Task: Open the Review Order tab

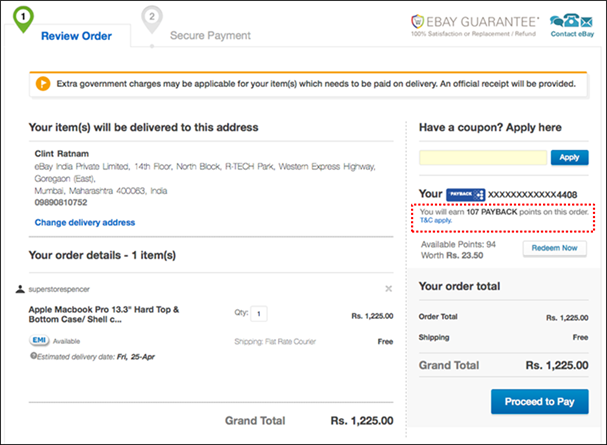Action: (76, 36)
